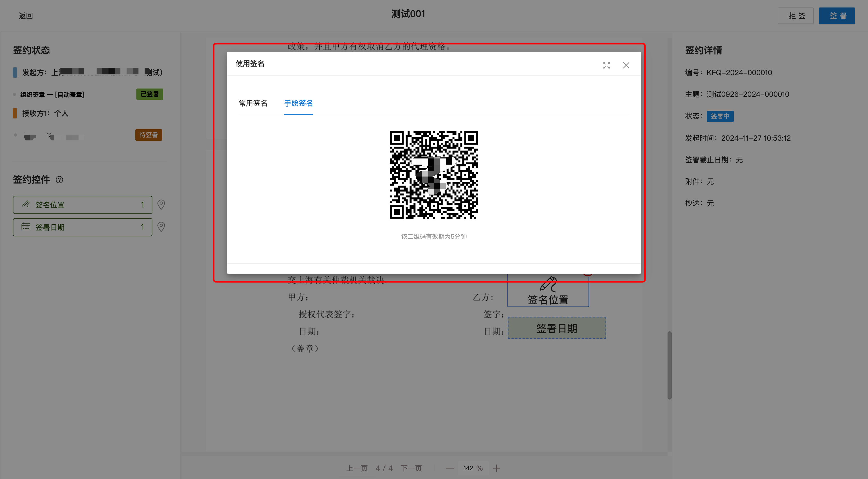Click the 签约详情 panel heading
This screenshot has width=868, height=479.
tap(703, 50)
